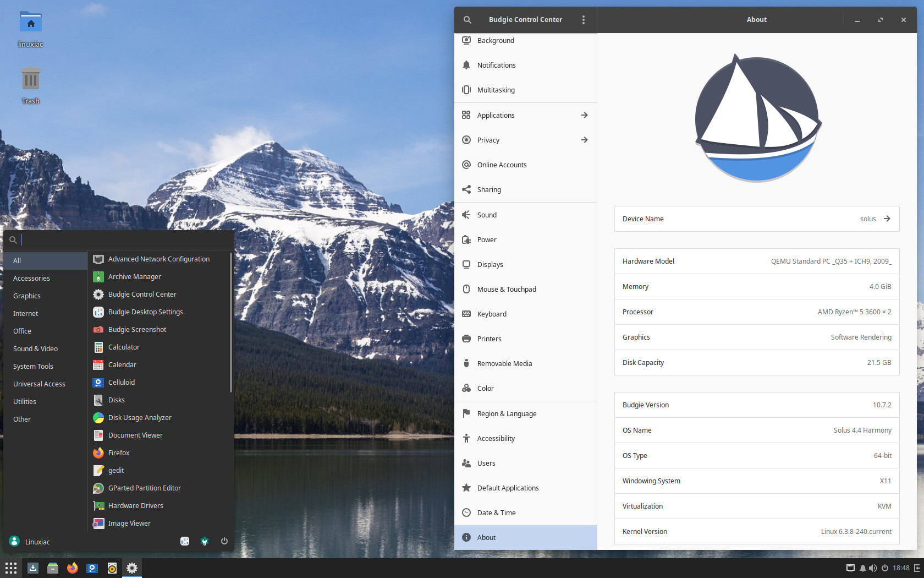Select the Graphics category
The image size is (924, 578).
point(46,296)
